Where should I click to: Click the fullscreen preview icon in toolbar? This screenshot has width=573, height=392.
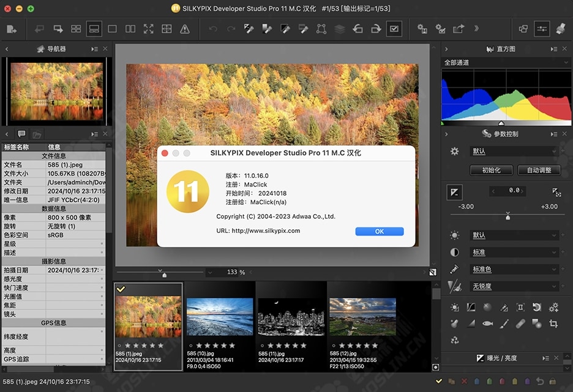click(148, 29)
